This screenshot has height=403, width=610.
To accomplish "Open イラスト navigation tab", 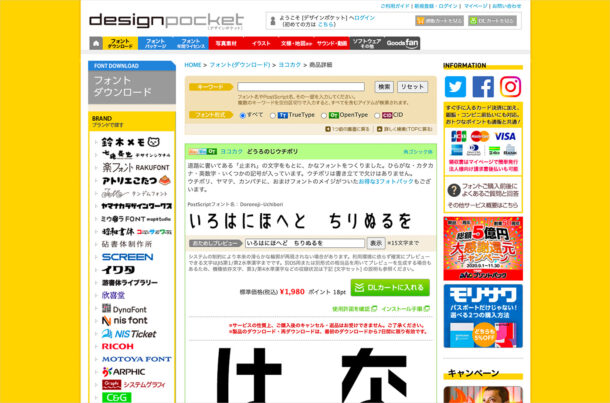I will tap(261, 43).
